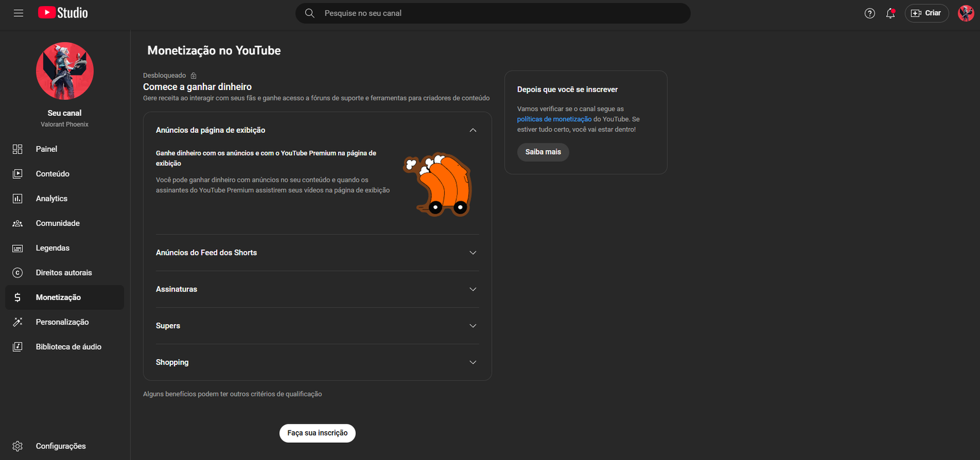Viewport: 980px width, 460px height.
Task: Expand Anúncios do Feed dos Shorts chevron
Action: [x=473, y=252]
